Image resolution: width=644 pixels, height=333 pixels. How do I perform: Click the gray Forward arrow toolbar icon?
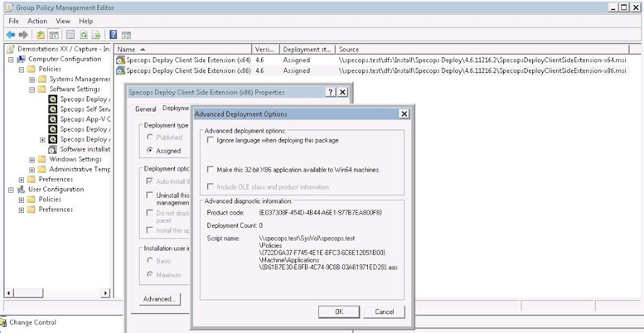[x=23, y=35]
